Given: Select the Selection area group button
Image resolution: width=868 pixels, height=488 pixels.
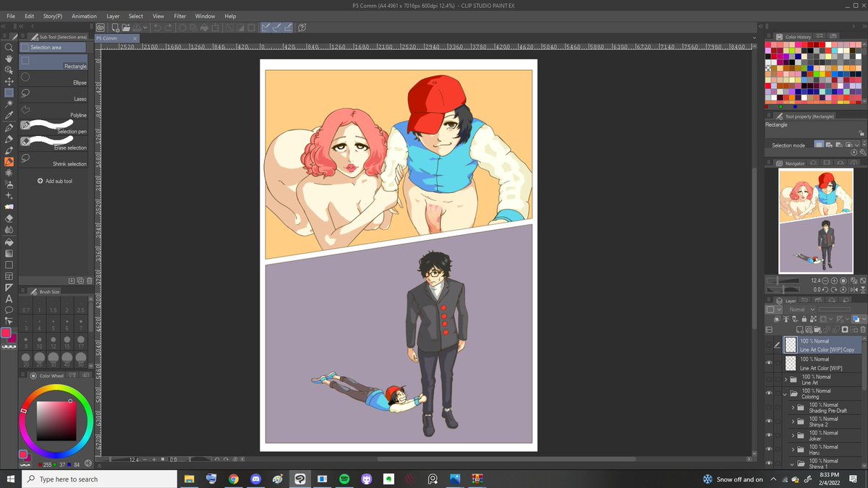Looking at the screenshot, I should click(x=53, y=47).
